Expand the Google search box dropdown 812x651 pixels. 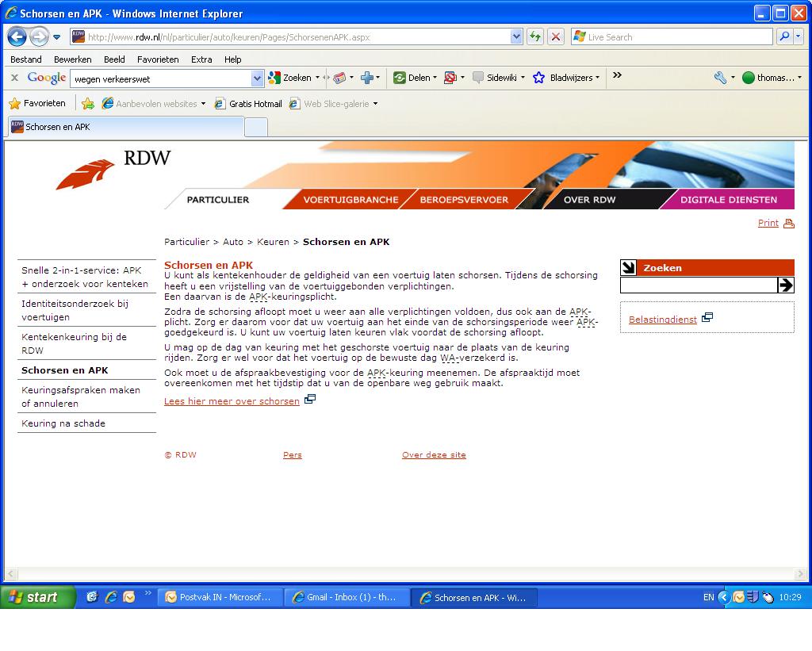click(x=257, y=79)
